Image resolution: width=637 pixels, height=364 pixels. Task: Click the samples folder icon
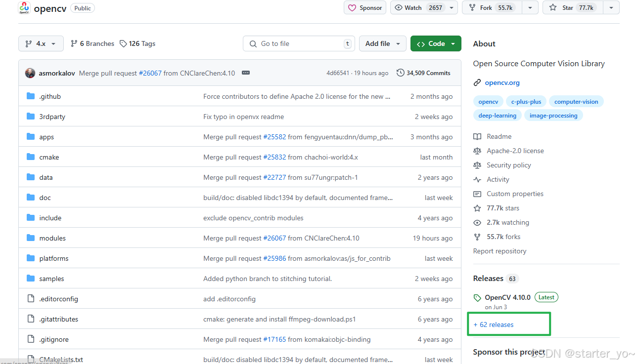point(31,279)
